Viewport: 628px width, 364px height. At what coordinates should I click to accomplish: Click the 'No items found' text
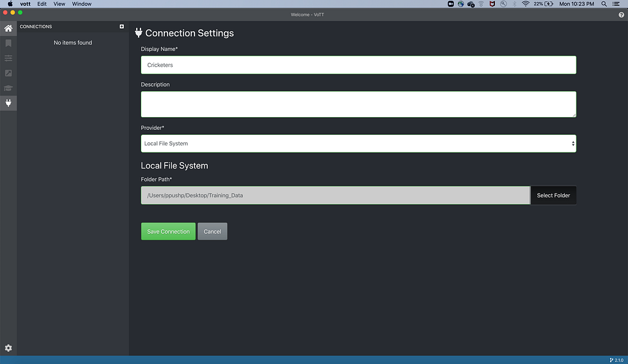click(x=73, y=43)
